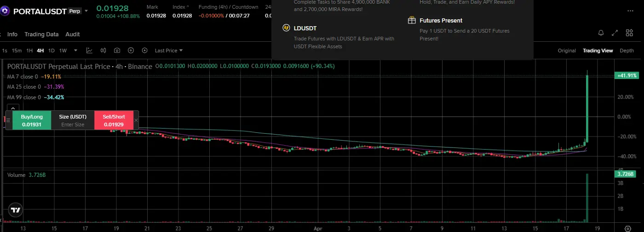
Task: Click the MA 99 close indicator legend
Action: (x=35, y=97)
